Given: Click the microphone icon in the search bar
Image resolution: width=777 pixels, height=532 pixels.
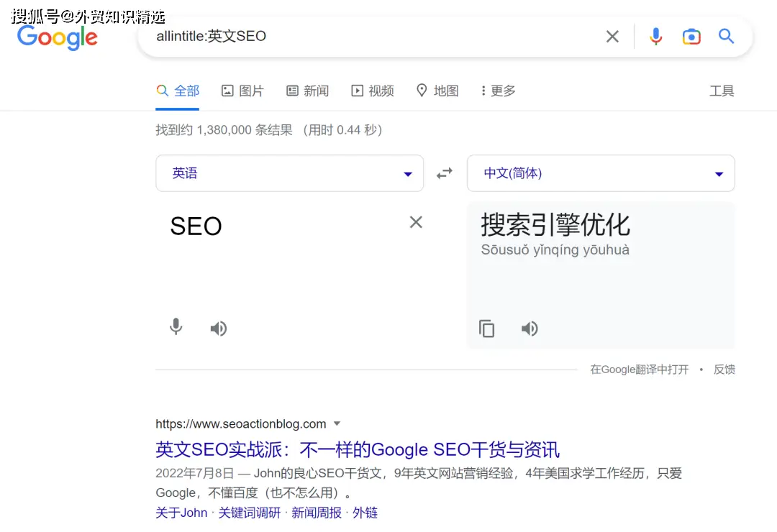Looking at the screenshot, I should click(x=655, y=36).
